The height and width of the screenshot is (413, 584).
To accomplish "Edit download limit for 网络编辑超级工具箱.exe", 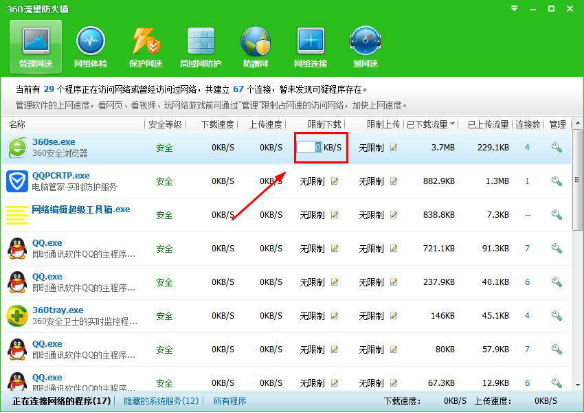I will click(x=335, y=215).
